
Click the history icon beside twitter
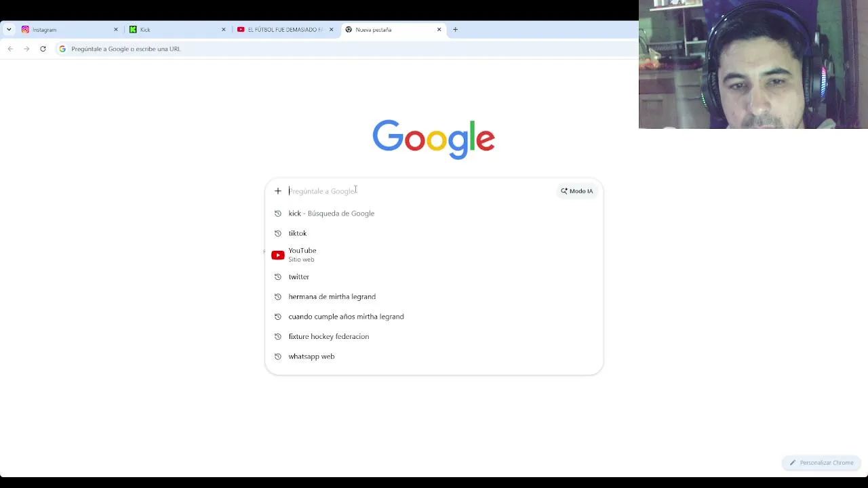pos(277,277)
